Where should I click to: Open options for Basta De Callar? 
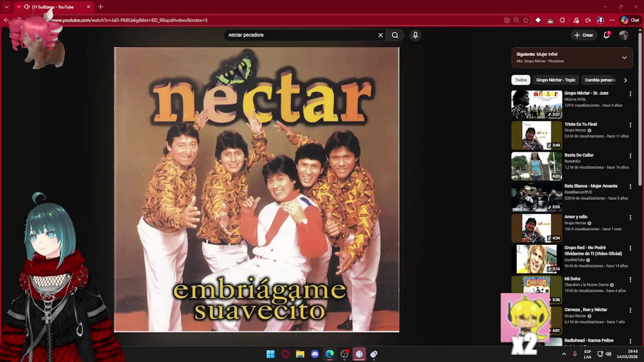pyautogui.click(x=630, y=156)
